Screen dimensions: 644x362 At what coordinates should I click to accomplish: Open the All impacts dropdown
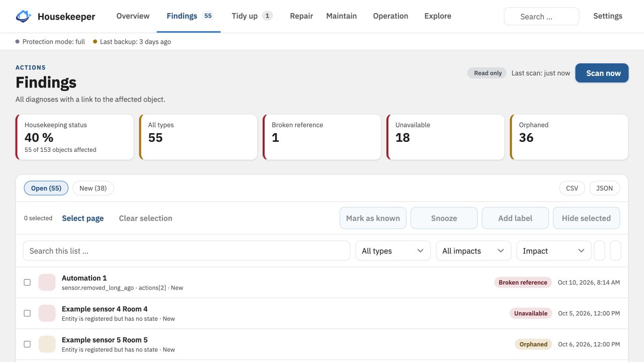473,251
